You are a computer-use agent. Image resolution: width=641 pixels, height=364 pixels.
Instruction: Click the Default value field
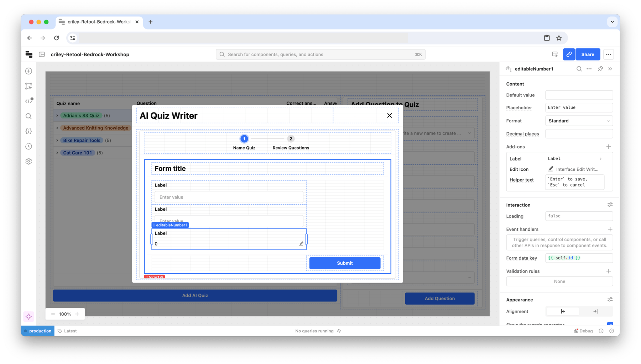pyautogui.click(x=579, y=95)
